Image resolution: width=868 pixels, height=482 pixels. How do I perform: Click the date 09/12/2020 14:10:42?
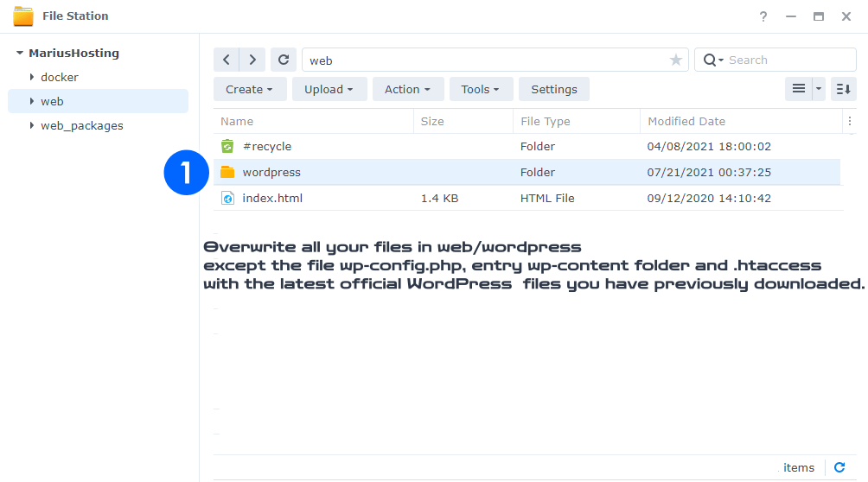coord(709,198)
